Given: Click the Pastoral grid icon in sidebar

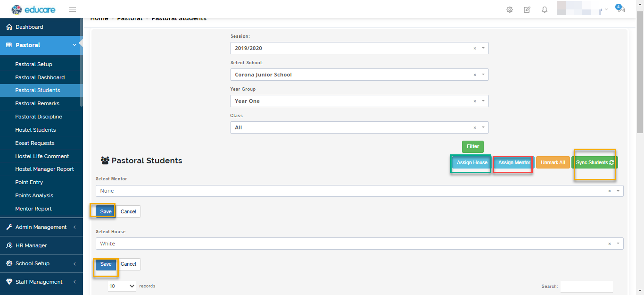Looking at the screenshot, I should [x=9, y=45].
